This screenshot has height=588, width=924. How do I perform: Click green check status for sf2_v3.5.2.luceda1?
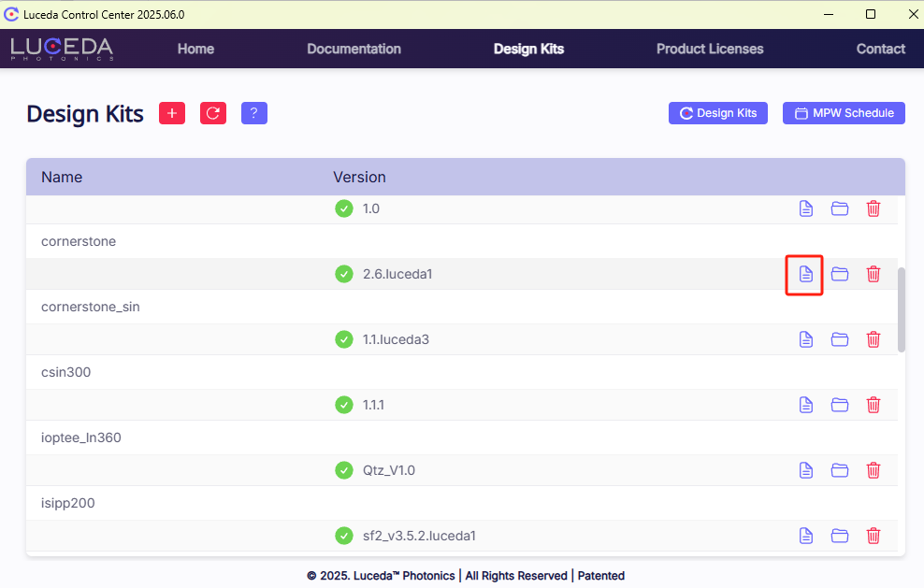click(344, 536)
